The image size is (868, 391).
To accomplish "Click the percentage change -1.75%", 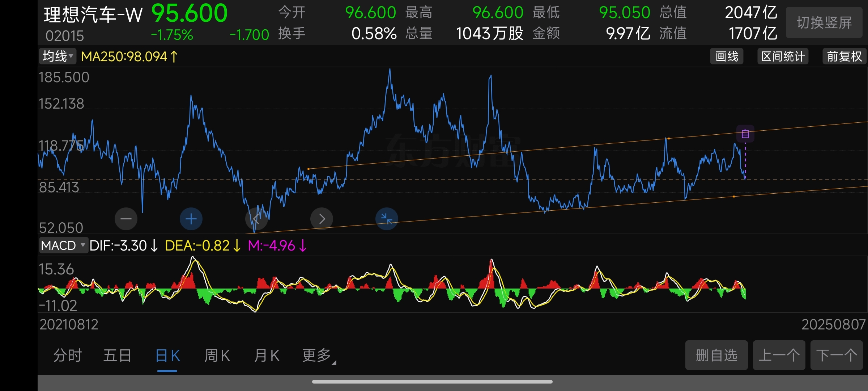I will (x=172, y=35).
